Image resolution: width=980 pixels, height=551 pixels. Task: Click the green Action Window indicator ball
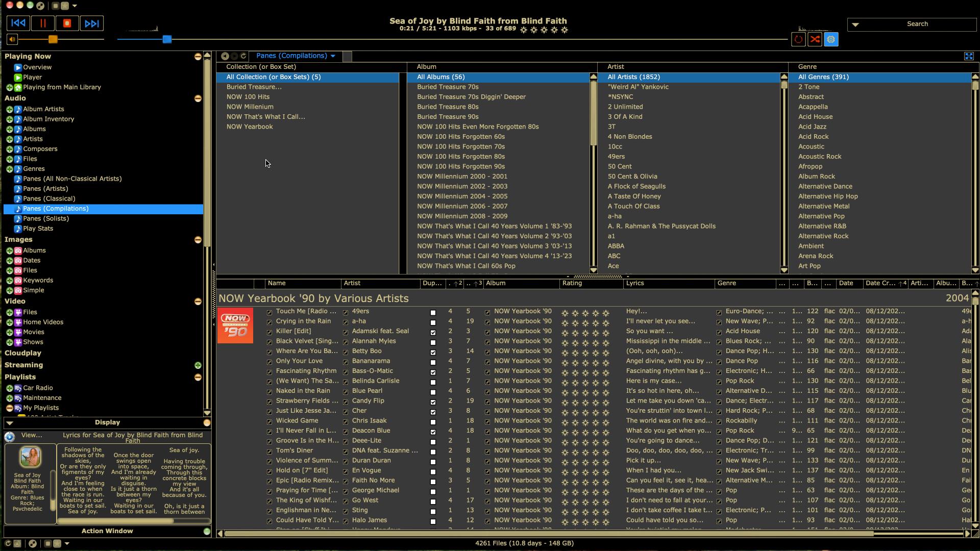pos(207,531)
